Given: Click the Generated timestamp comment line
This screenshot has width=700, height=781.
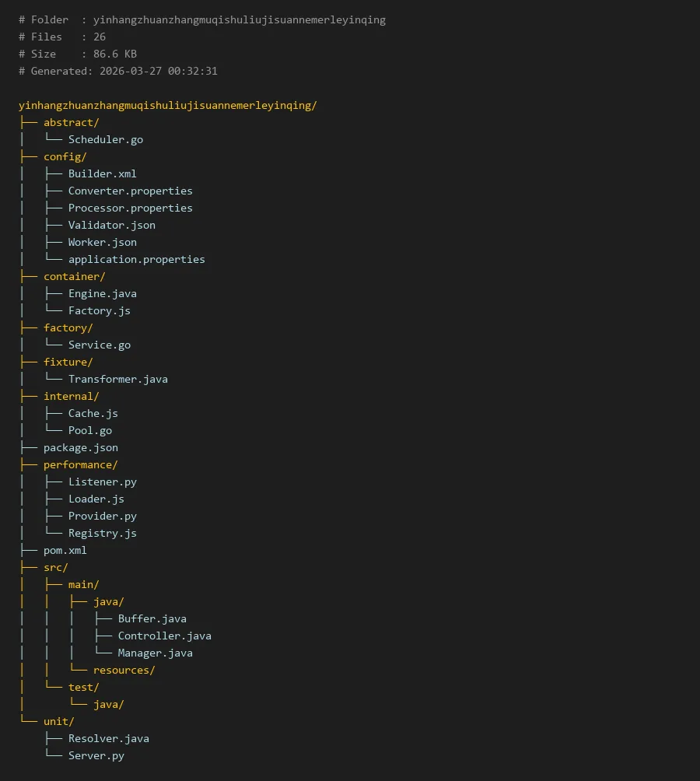Looking at the screenshot, I should [117, 71].
